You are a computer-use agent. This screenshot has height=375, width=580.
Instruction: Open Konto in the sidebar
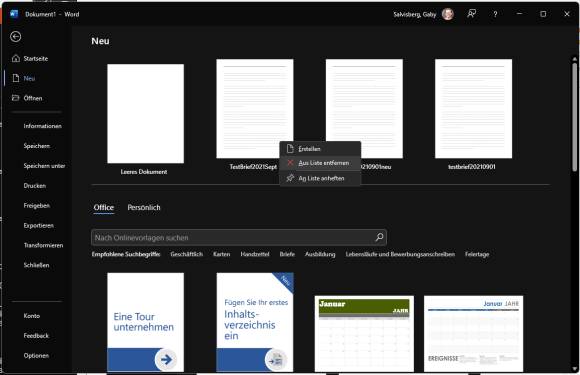(32, 316)
